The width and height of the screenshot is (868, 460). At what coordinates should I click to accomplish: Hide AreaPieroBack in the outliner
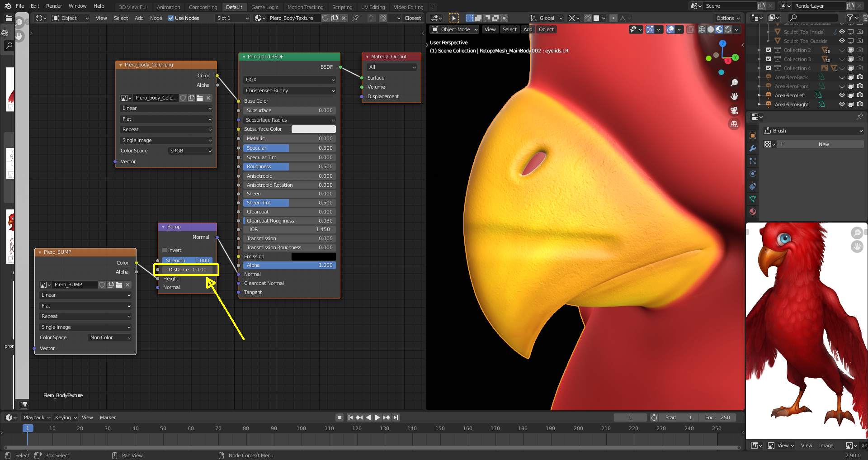point(841,77)
